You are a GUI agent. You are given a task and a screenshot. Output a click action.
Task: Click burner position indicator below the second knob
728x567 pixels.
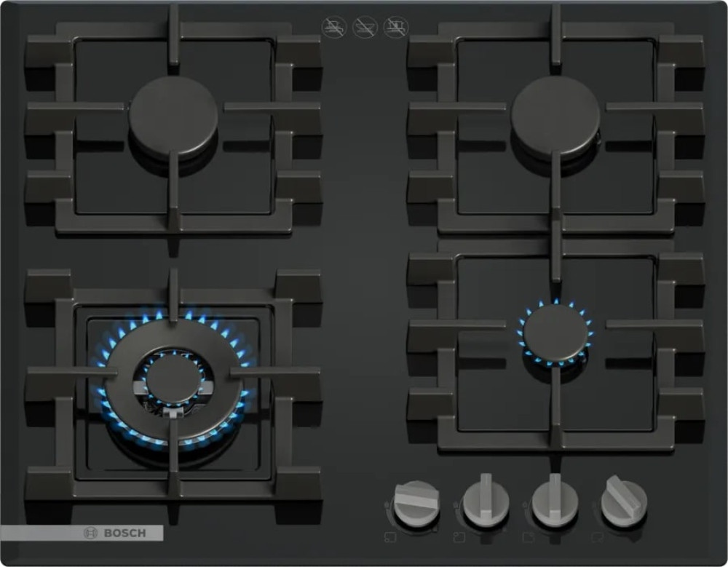click(x=459, y=538)
